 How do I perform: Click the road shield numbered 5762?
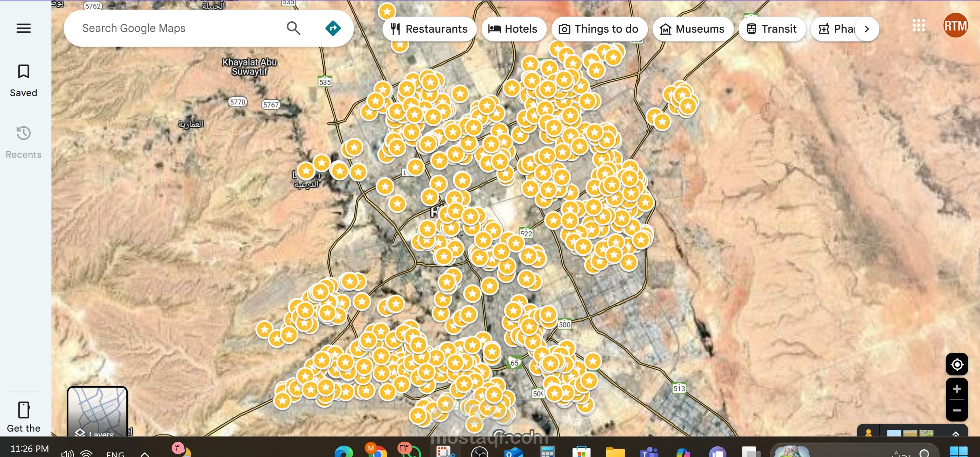coord(93,6)
